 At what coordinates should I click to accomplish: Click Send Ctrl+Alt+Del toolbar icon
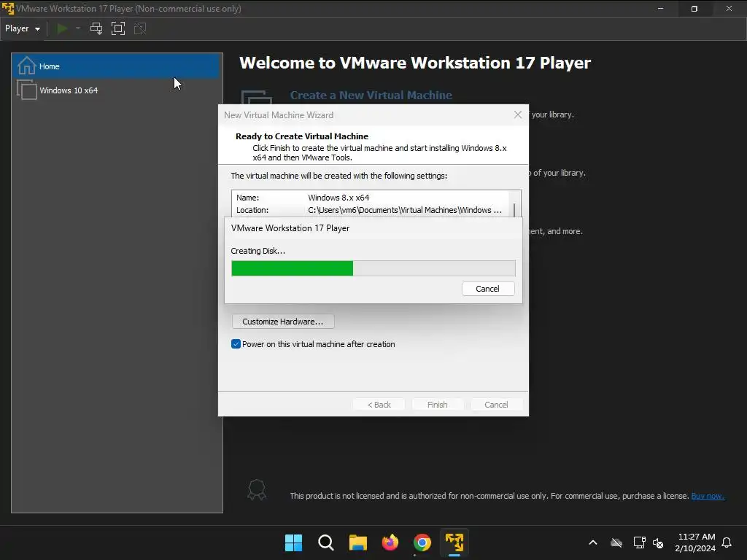(x=96, y=28)
